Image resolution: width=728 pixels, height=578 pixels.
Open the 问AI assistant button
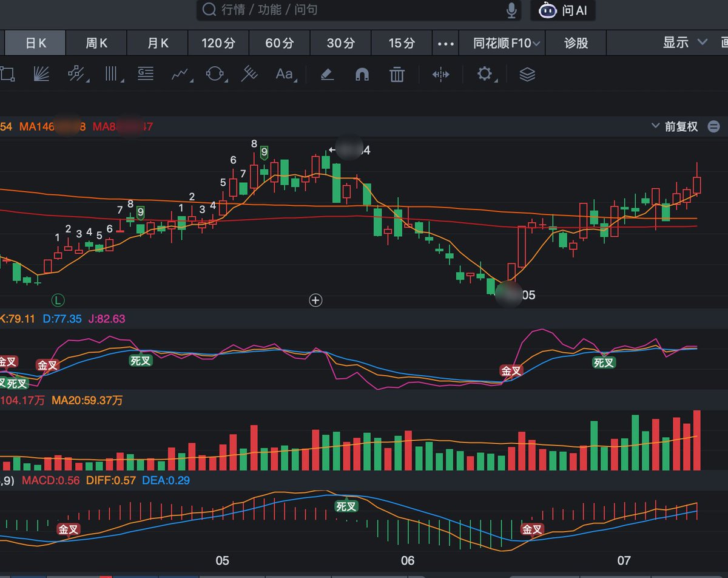[x=563, y=10]
